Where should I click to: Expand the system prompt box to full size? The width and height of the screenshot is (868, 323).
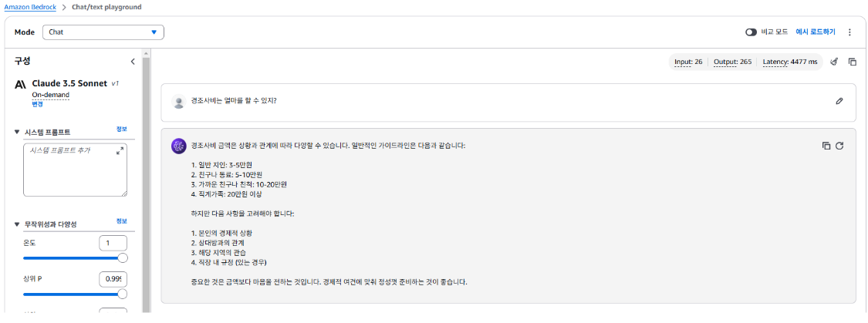120,151
